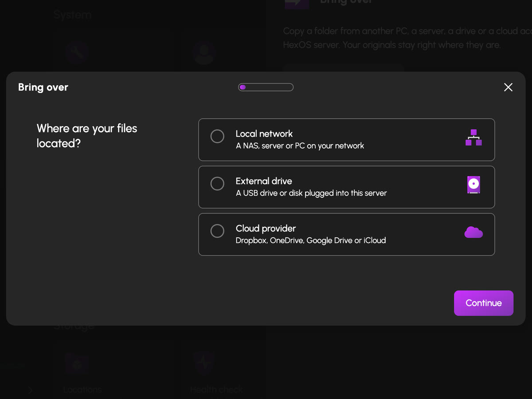Click the 'Bring over' dialog title
The width and height of the screenshot is (532, 399).
pos(43,87)
